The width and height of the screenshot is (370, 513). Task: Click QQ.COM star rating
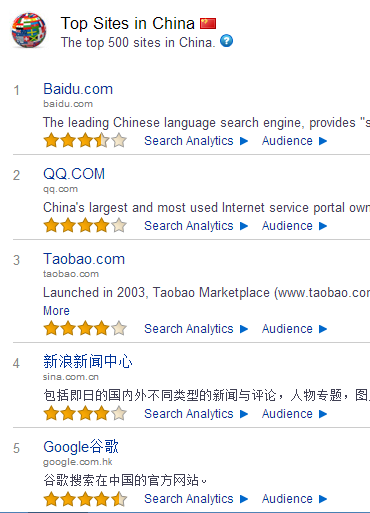pyautogui.click(x=85, y=225)
